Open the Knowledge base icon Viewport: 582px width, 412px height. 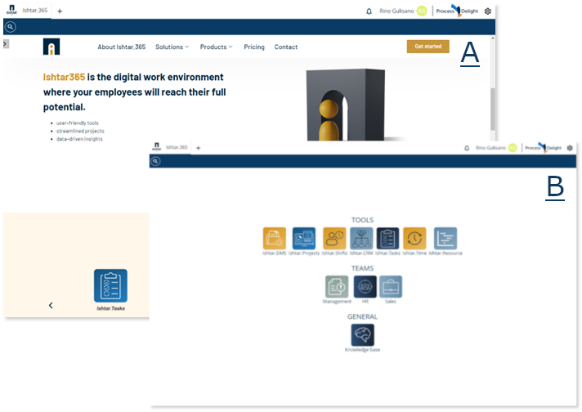[363, 335]
